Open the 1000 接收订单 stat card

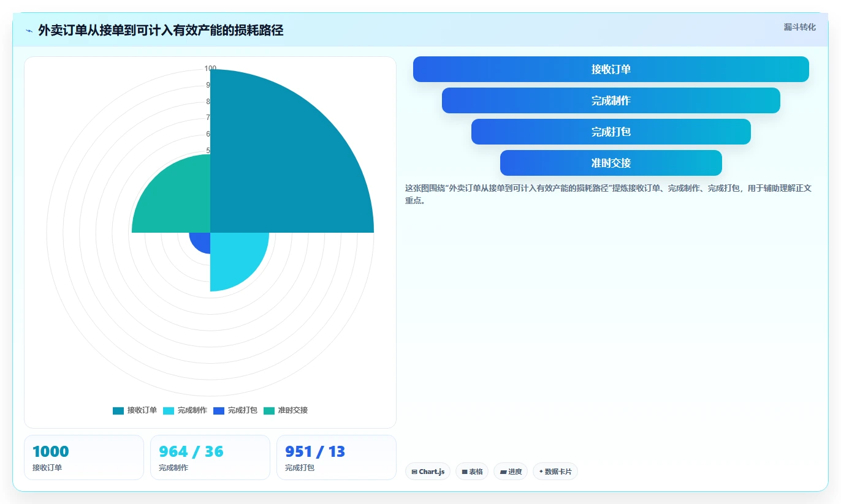[84, 457]
